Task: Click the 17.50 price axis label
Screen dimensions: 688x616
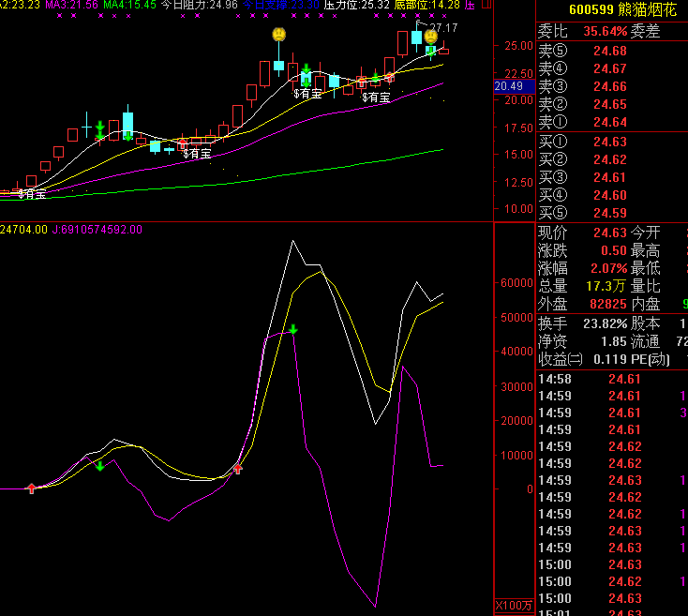Action: pos(518,128)
